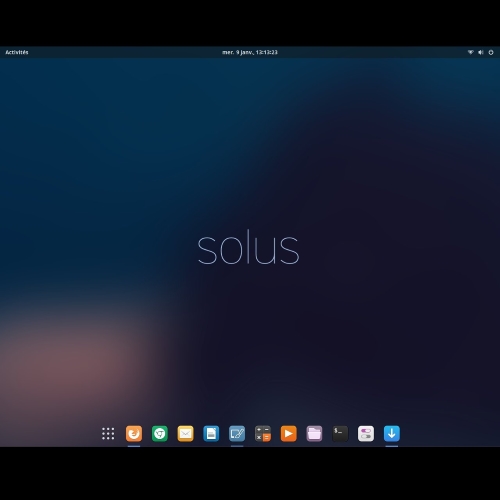Image resolution: width=500 pixels, height=500 pixels.
Task: Open the blue download arrow app
Action: tap(392, 434)
